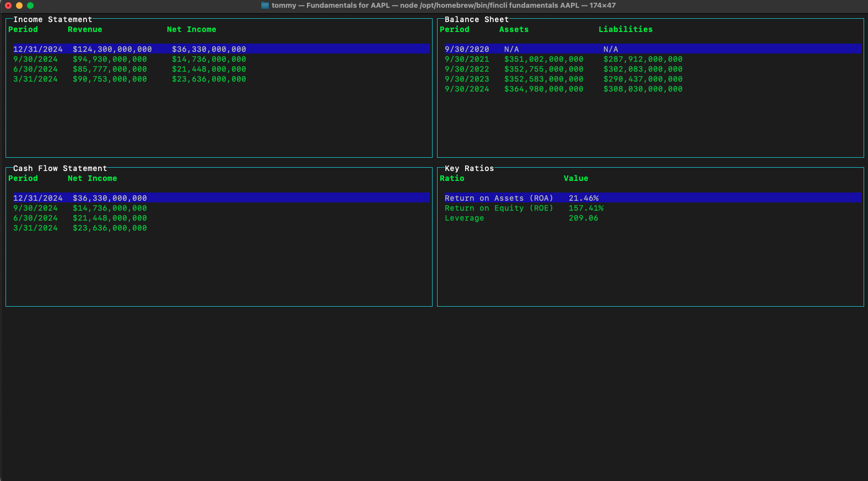Screen dimensions: 868x481
Task: Select the 9/30/2024 Balance Sheet row
Action: [x=653, y=89]
